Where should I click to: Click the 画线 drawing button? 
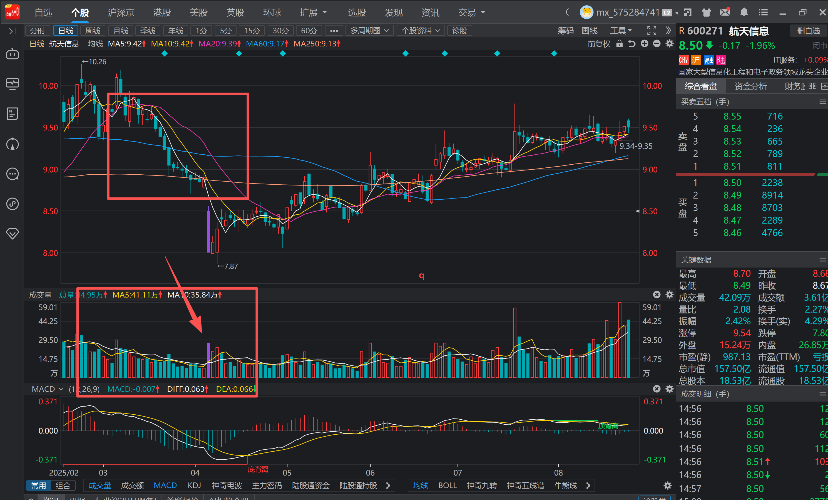(590, 31)
